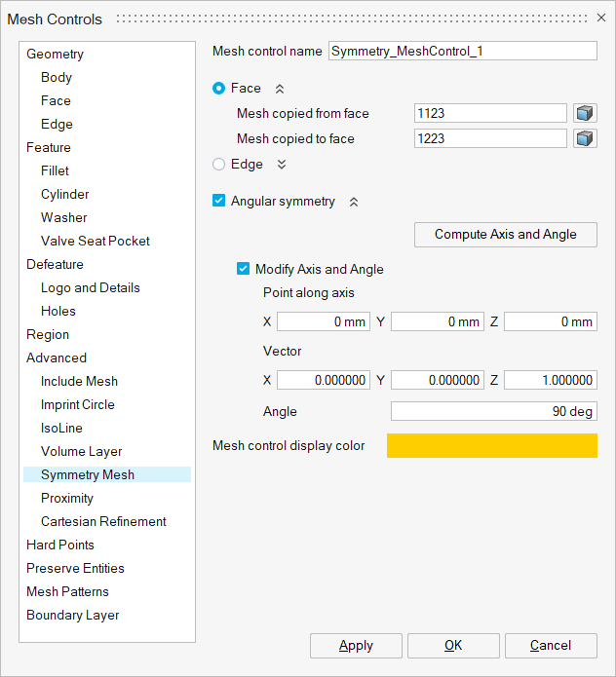Collapse the Face section chevron

coord(280,89)
